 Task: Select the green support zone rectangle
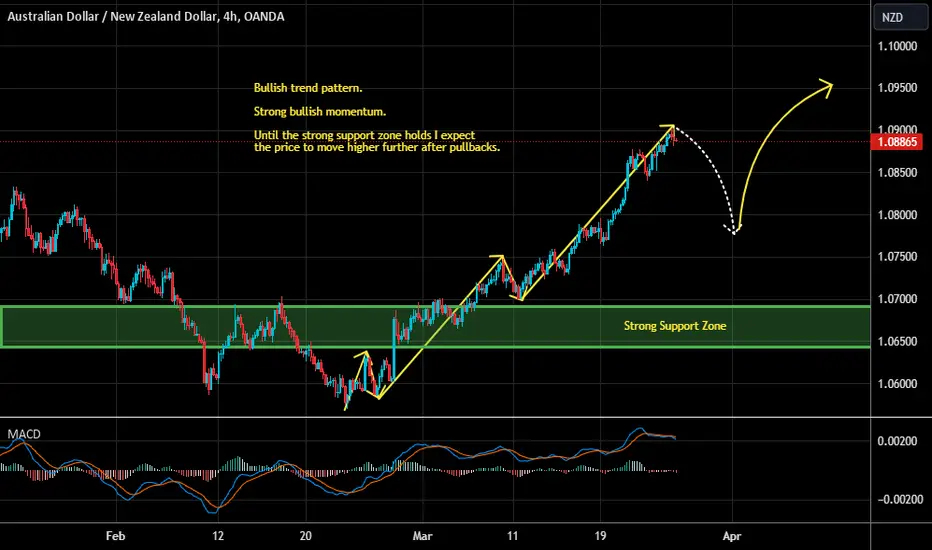[435, 326]
